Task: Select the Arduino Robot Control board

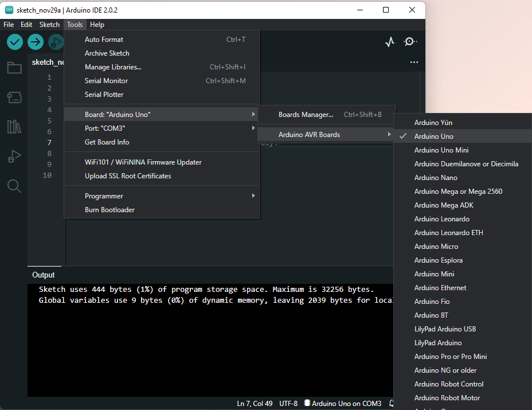Action: 463,384
